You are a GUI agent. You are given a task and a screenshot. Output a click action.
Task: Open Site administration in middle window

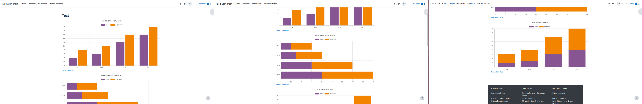pos(270,4)
